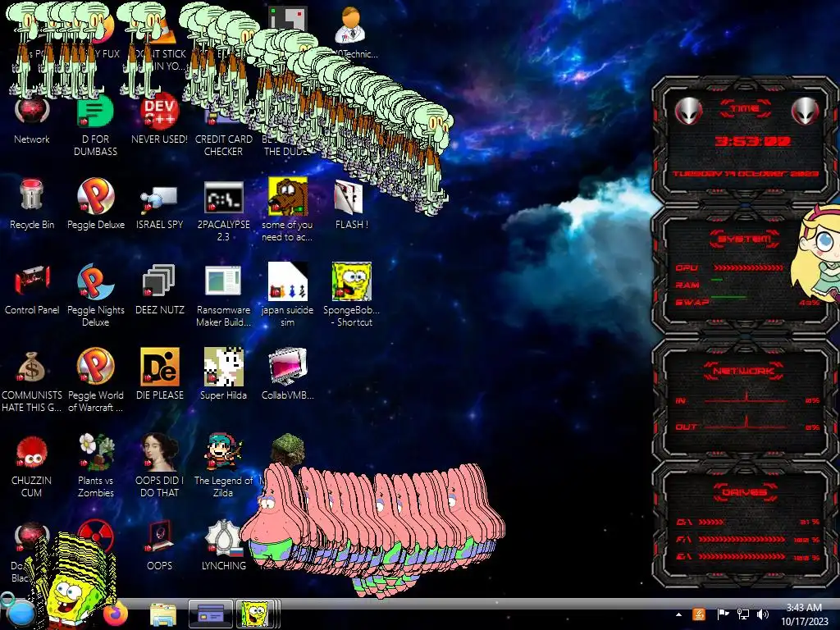Open the network tray icon
This screenshot has width=840, height=630.
point(743,614)
